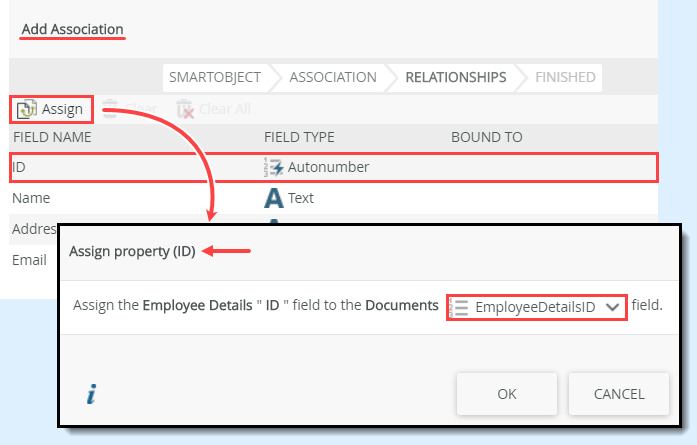Click the faded Clear trash icon
Image resolution: width=697 pixels, height=445 pixels.
point(112,109)
